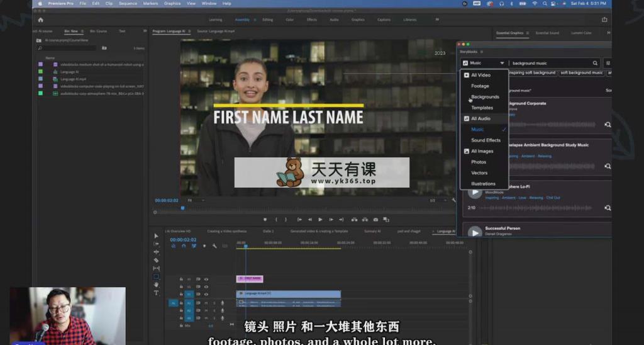This screenshot has width=644, height=345.
Task: Open the Source: Language AI.mp4 tab
Action: (216, 31)
